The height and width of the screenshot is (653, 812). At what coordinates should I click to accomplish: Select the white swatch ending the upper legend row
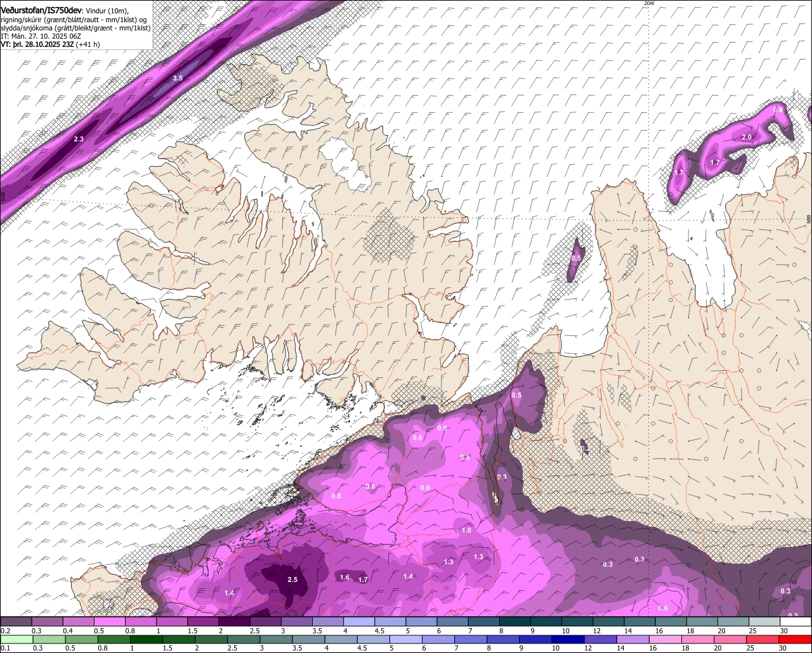coord(796,621)
